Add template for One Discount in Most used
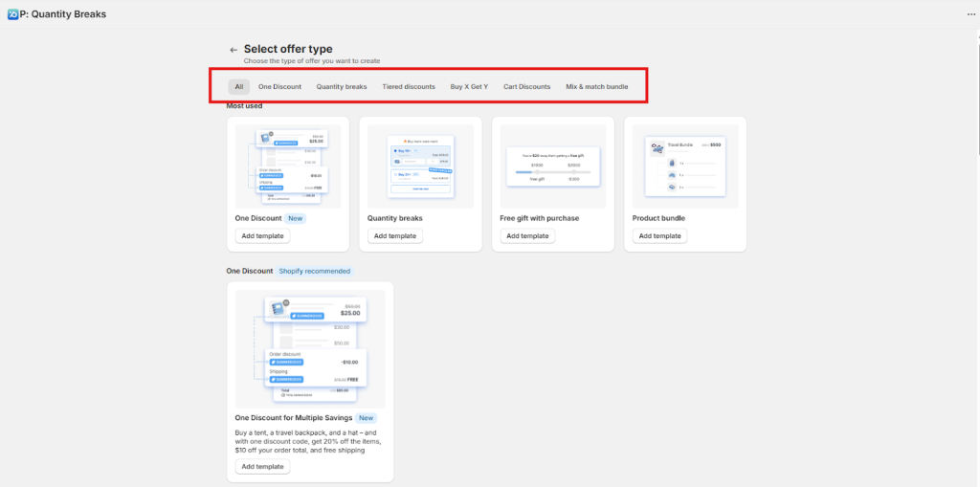 (261, 235)
